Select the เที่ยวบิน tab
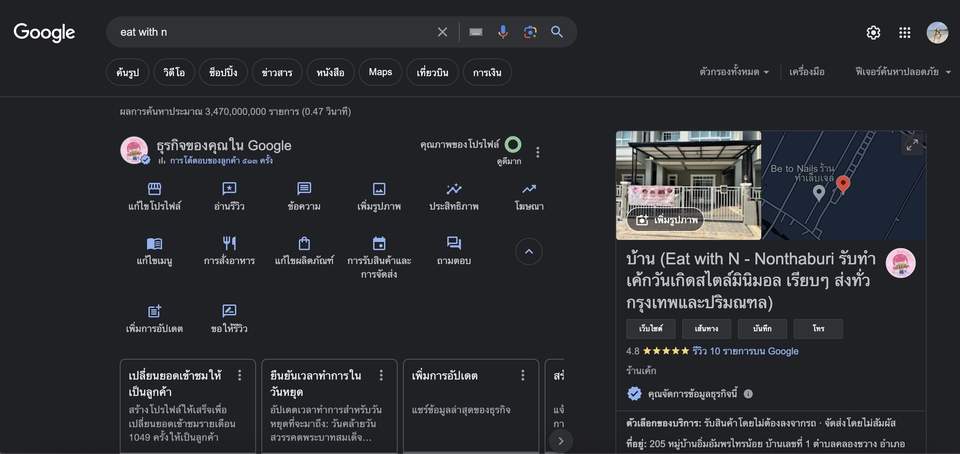Image resolution: width=960 pixels, height=454 pixels. click(432, 72)
